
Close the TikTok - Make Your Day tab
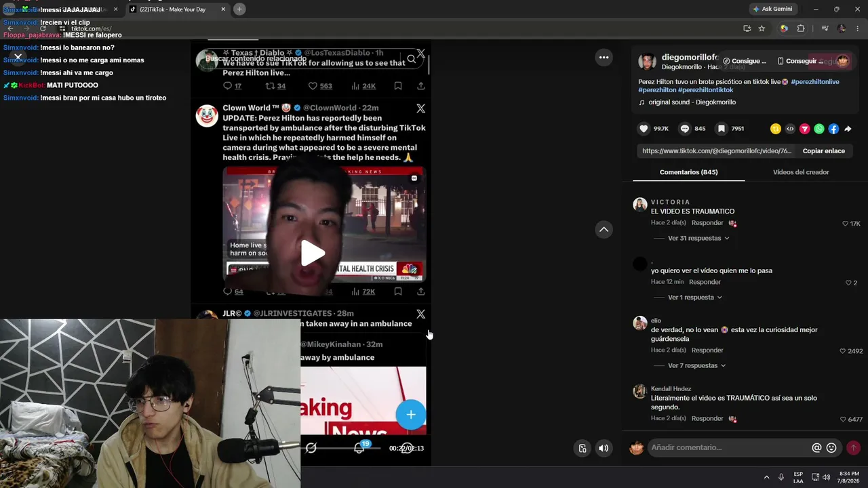(x=223, y=9)
